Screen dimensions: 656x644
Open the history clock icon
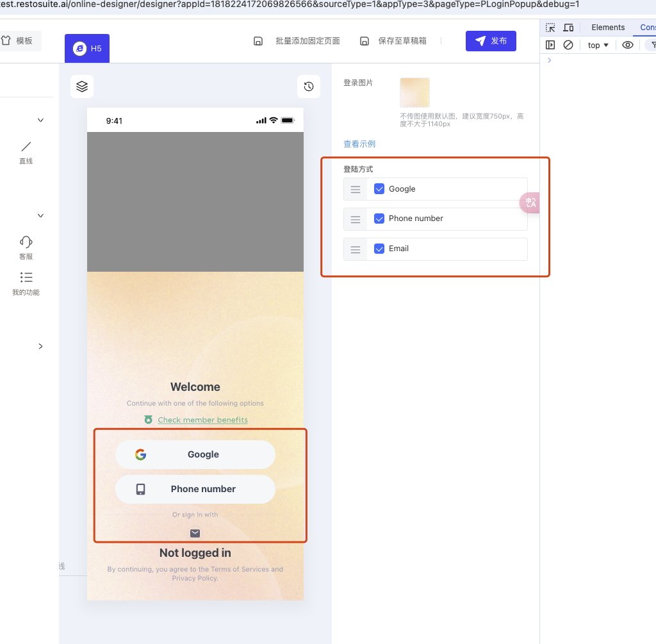click(x=309, y=87)
